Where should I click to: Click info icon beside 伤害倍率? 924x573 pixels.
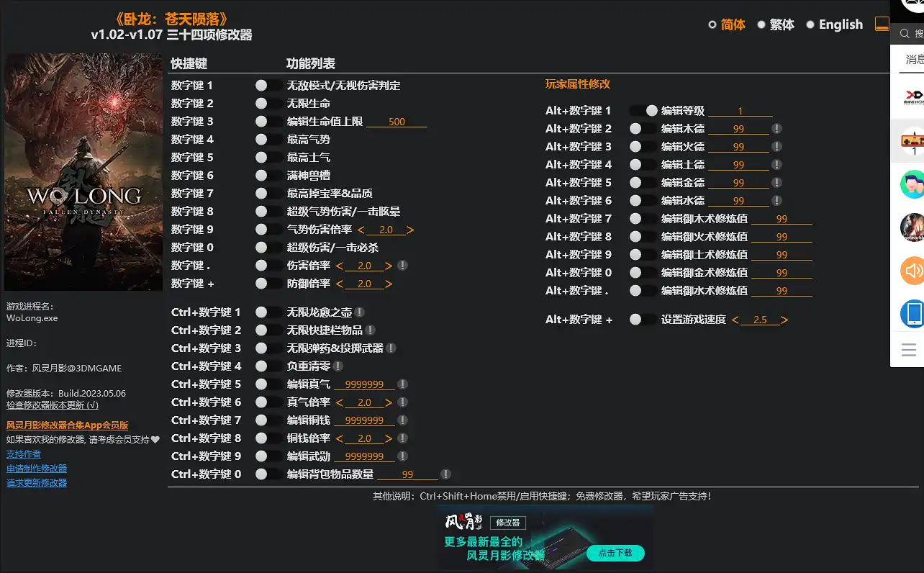pos(402,266)
